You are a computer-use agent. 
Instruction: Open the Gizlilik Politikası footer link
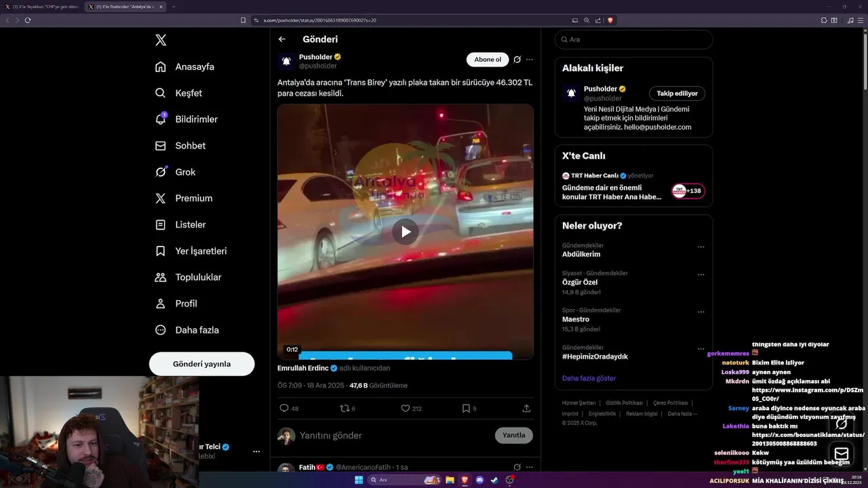coord(624,403)
